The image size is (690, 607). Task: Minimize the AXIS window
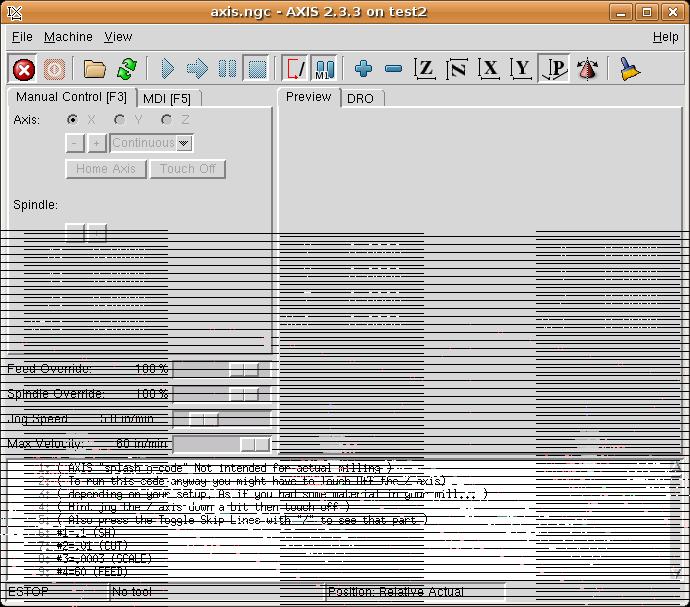coord(621,12)
